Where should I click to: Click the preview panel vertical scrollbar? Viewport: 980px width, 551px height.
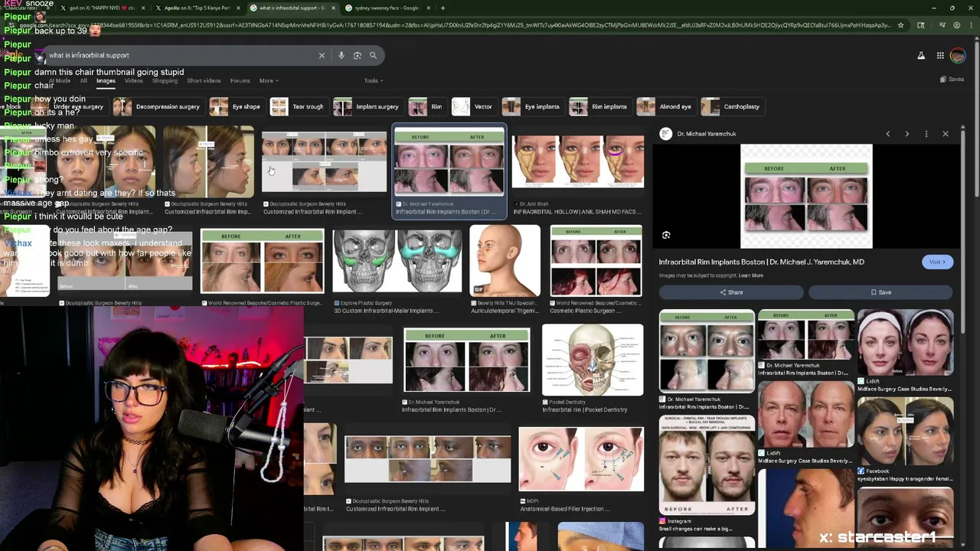(x=962, y=230)
